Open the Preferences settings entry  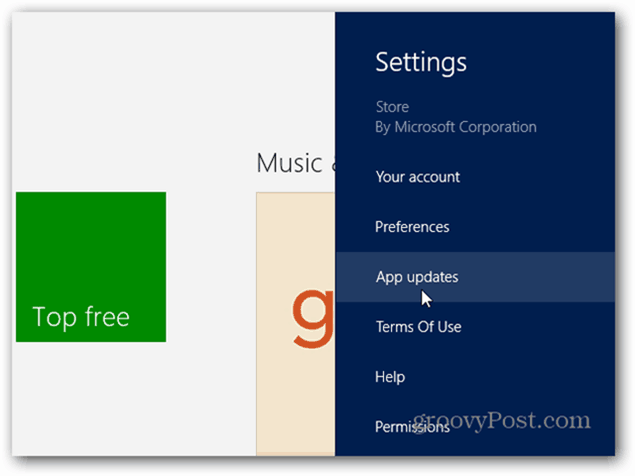tap(412, 227)
